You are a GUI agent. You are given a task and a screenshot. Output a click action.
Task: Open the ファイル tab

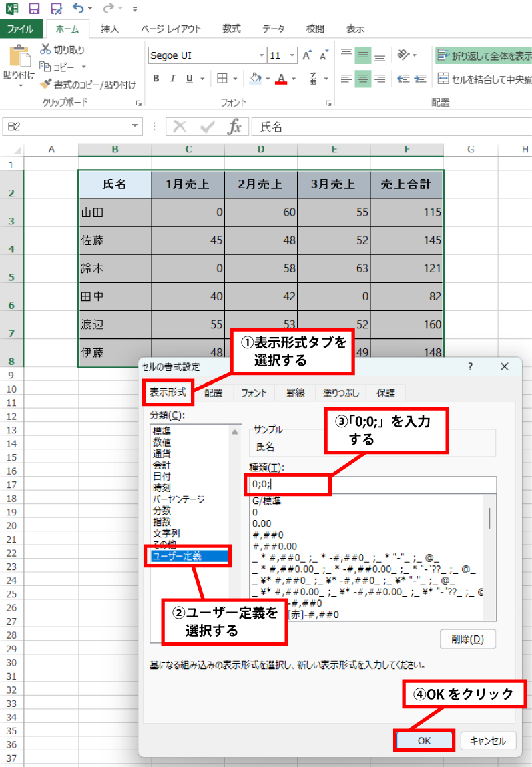(x=21, y=29)
